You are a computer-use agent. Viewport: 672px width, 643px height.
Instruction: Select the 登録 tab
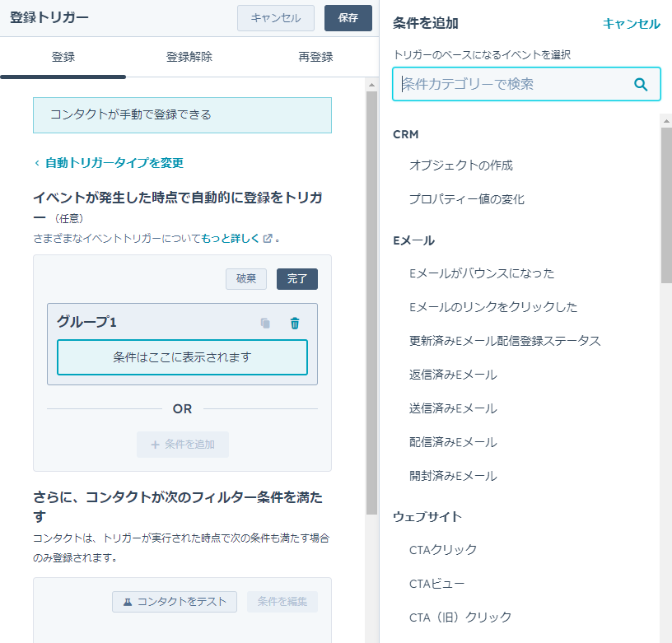pos(63,57)
